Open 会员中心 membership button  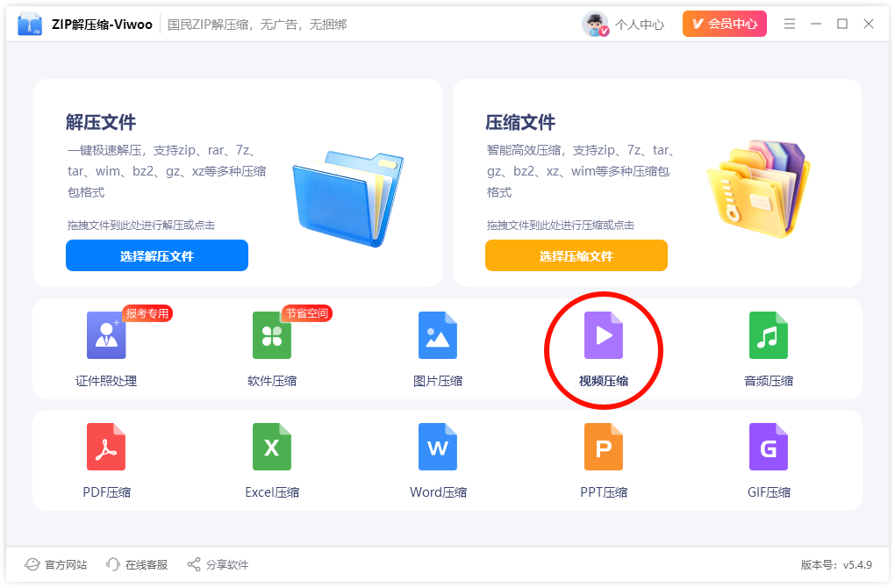click(x=725, y=24)
